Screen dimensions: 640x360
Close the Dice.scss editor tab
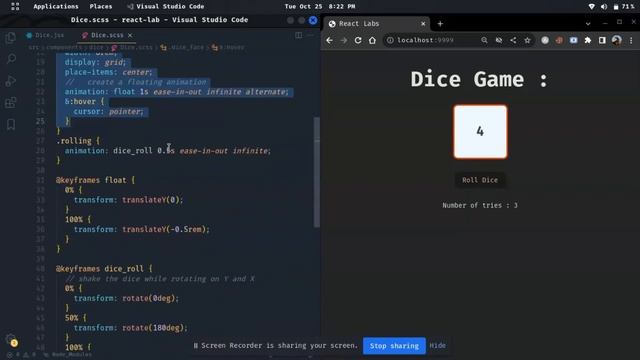point(130,36)
